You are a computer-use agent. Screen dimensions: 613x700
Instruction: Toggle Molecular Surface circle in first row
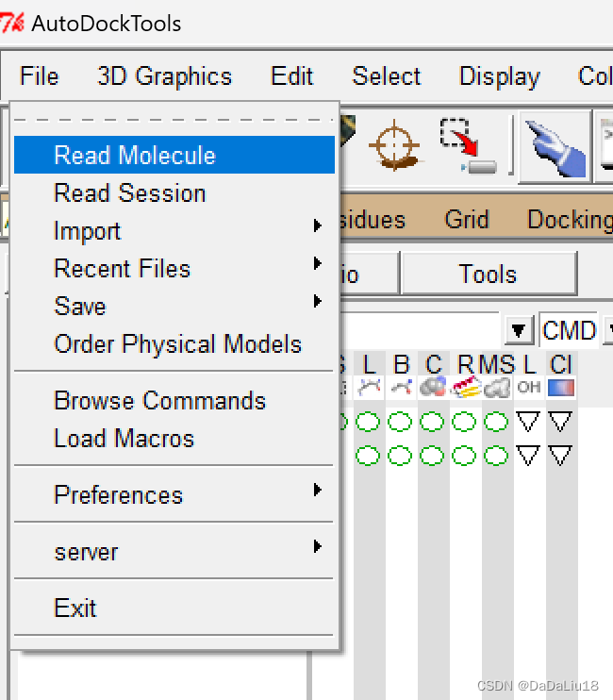tap(496, 422)
